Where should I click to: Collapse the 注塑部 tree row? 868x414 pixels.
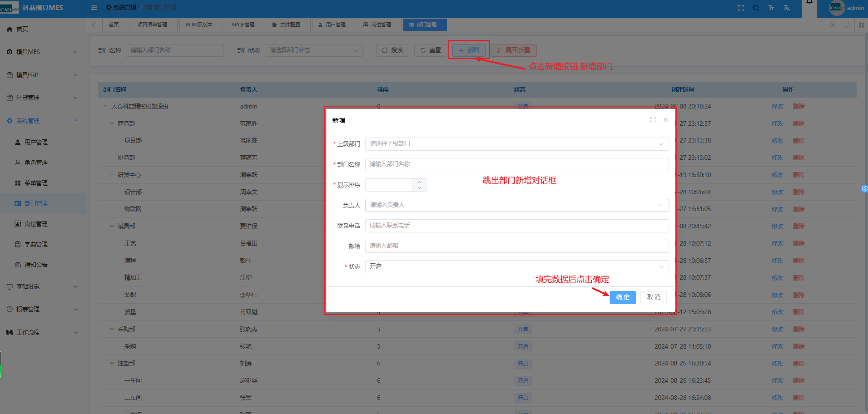[x=112, y=363]
